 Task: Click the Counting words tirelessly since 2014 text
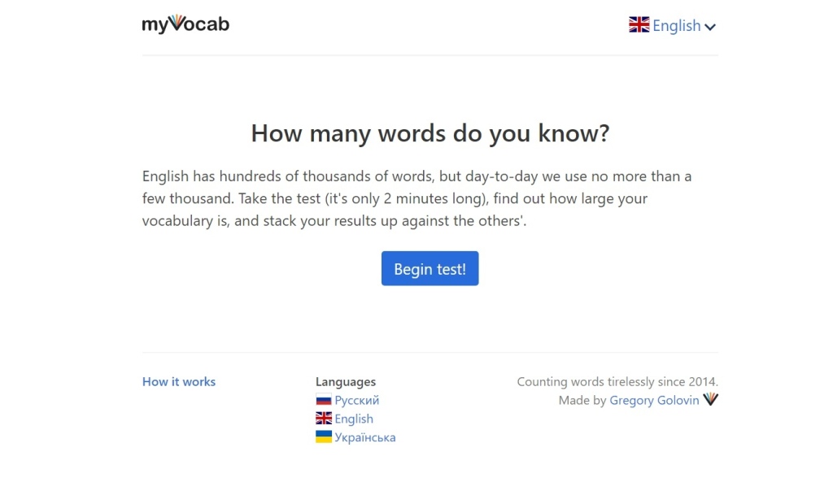[x=617, y=381]
